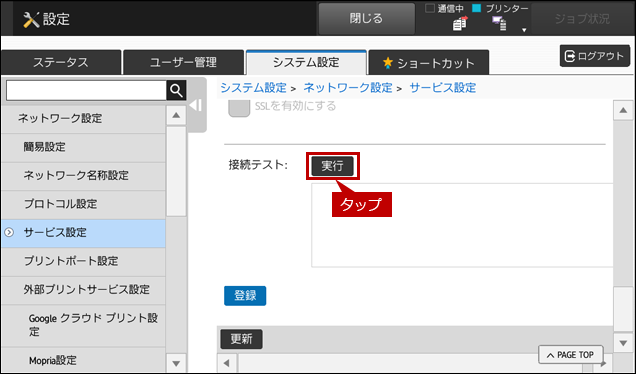Image resolution: width=636 pixels, height=374 pixels.
Task: Select サービス設定 in the sidebar
Action: coord(83,233)
